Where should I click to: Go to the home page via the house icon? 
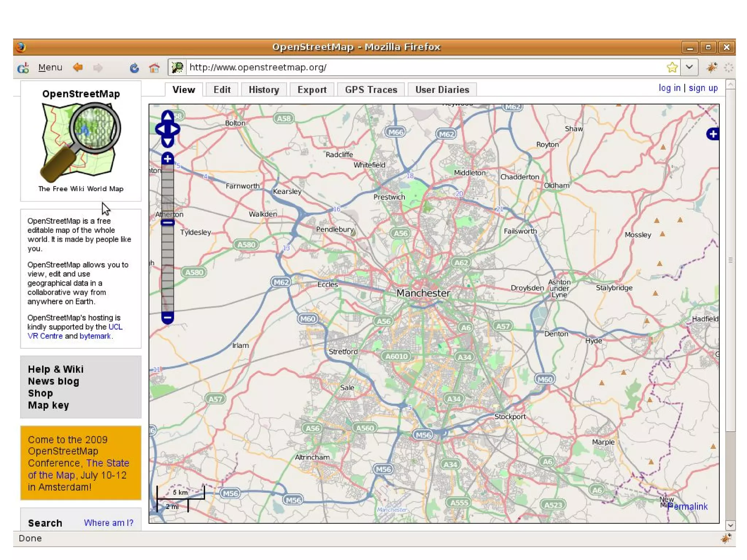154,68
